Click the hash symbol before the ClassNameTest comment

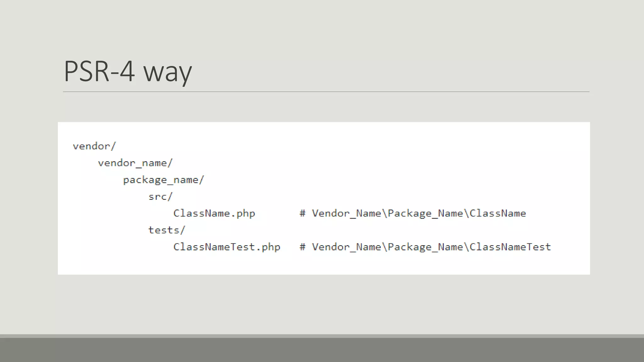pyautogui.click(x=303, y=247)
